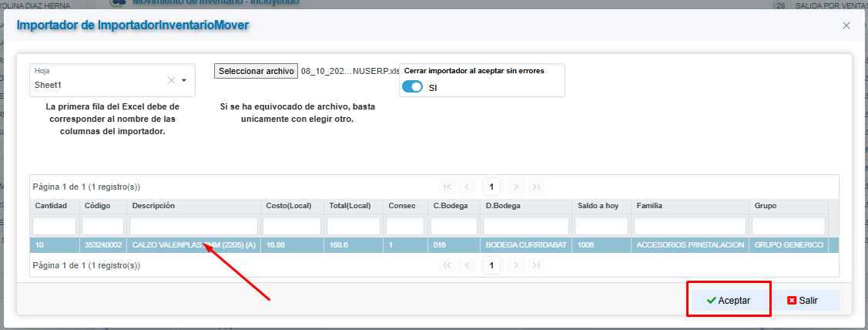Focus the Familia filter text field
The width and height of the screenshot is (868, 330).
[689, 226]
